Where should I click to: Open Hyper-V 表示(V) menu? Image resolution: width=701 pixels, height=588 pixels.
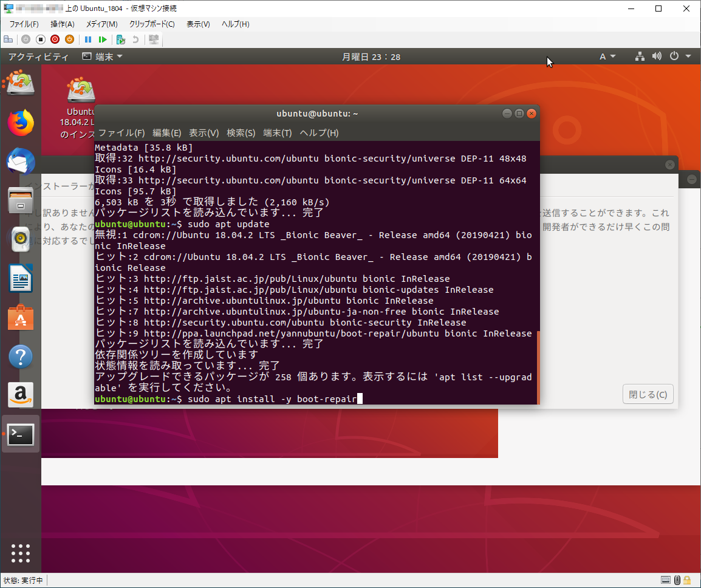(198, 24)
